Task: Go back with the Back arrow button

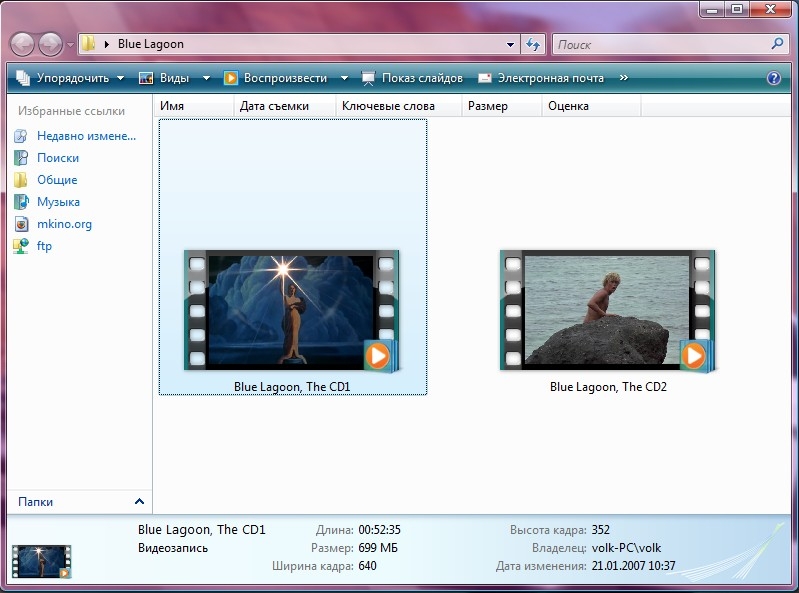Action: click(22, 44)
